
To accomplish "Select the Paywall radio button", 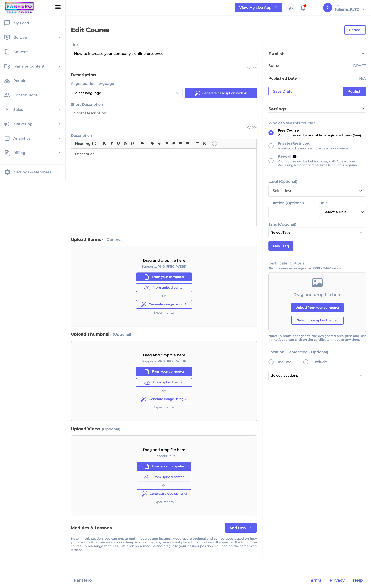I will (x=271, y=161).
